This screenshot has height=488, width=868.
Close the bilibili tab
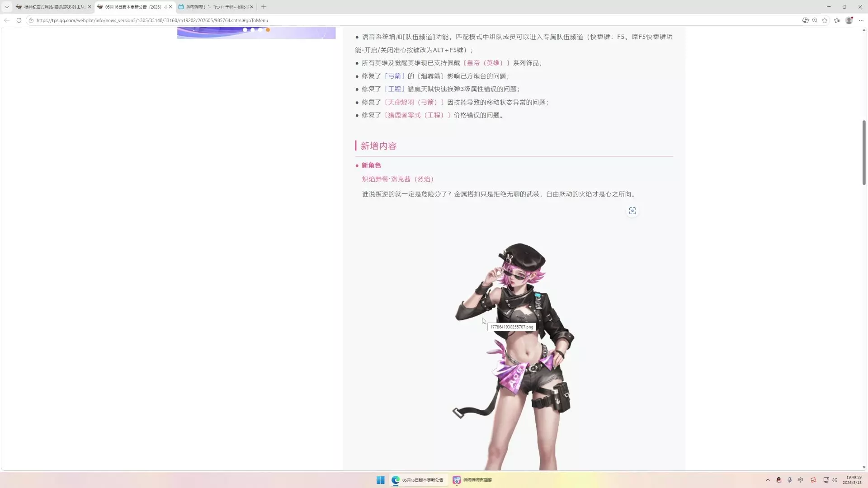tap(252, 7)
